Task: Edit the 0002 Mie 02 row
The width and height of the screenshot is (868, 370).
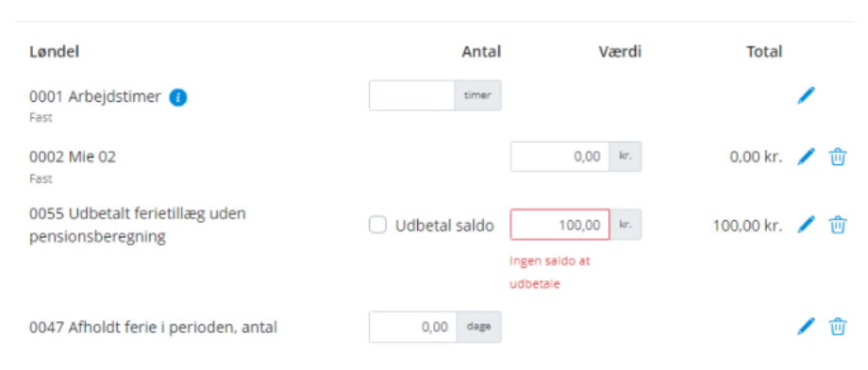Action: tap(806, 158)
